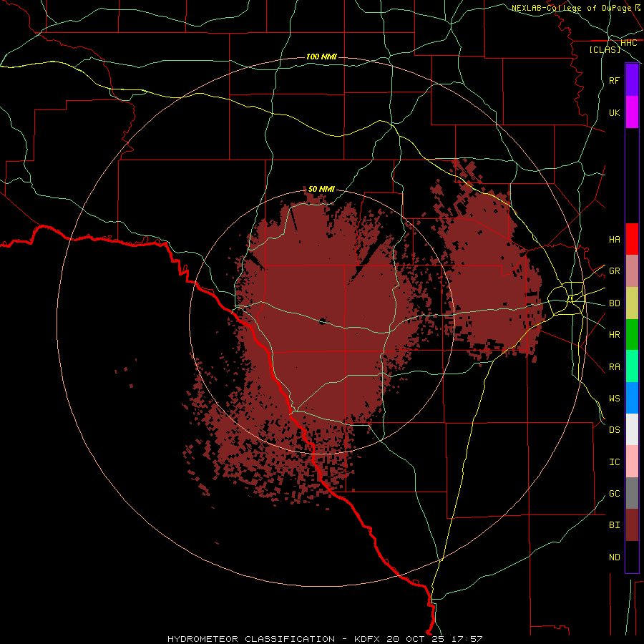Click the RA legend label

pos(614,367)
